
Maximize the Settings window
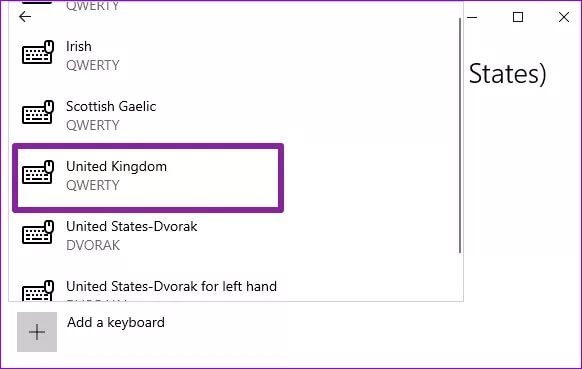point(518,17)
